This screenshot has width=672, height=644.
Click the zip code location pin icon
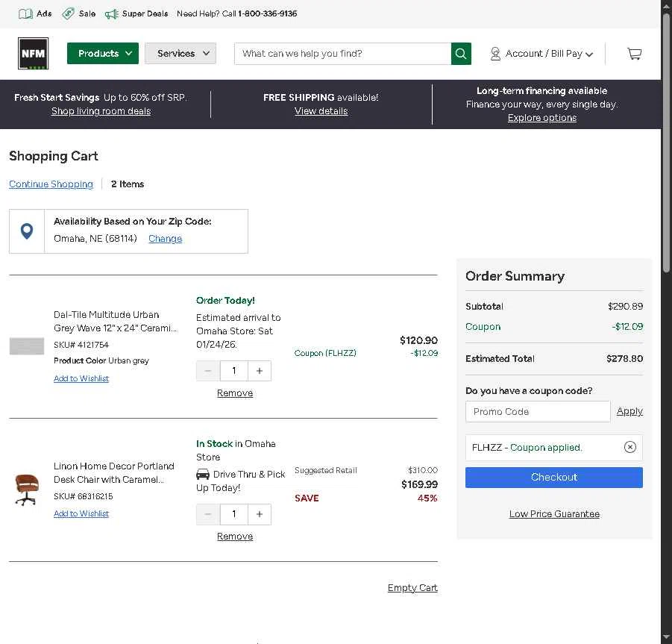tap(27, 231)
